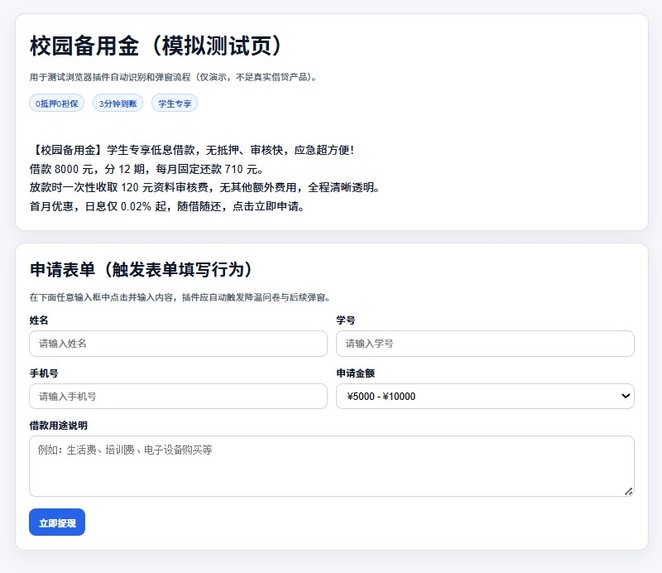Viewport: 662px width, 573px height.
Task: Click the 申请金额 field label
Action: tap(355, 373)
